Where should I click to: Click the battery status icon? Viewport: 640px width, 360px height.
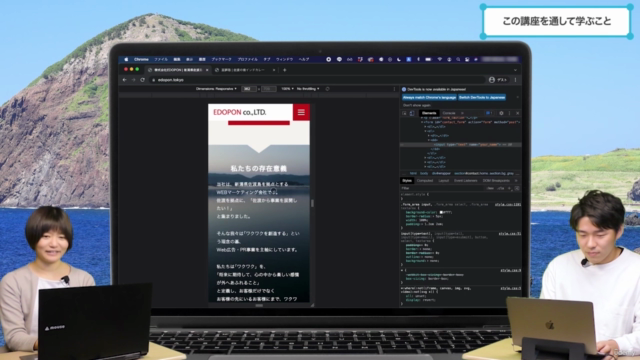[x=428, y=59]
